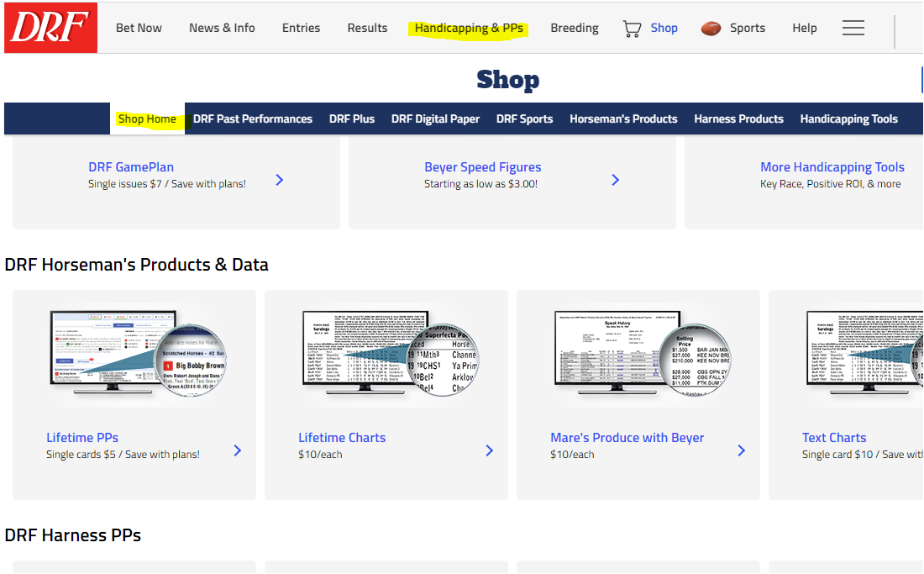Open the Lifetime Charts product link
The height and width of the screenshot is (574, 924).
pos(342,438)
